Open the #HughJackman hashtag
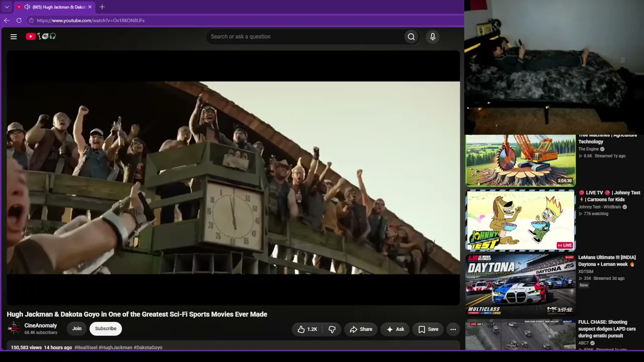This screenshot has height=362, width=644. [x=115, y=347]
